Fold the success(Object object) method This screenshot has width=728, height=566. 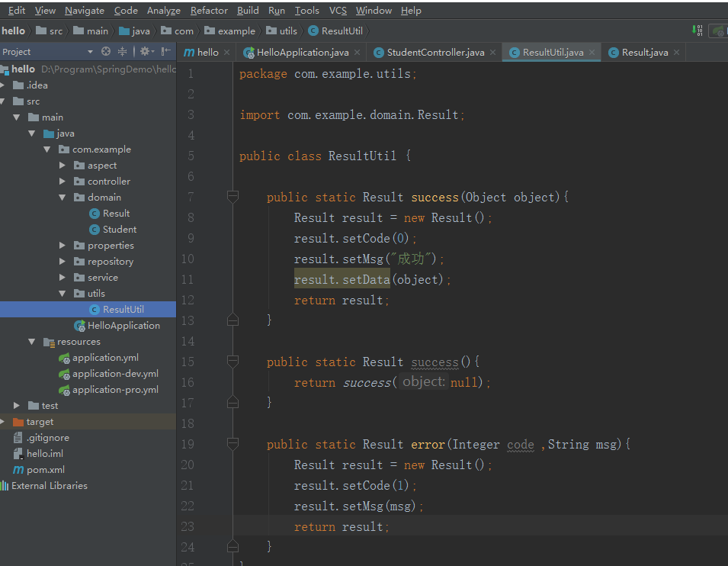pyautogui.click(x=233, y=197)
